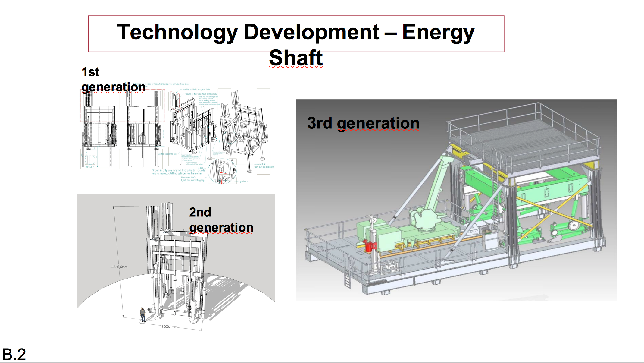Click the circular 'DETAIL A' callout in the drawing
Image resolution: width=644 pixels, height=363 pixels.
point(222,171)
